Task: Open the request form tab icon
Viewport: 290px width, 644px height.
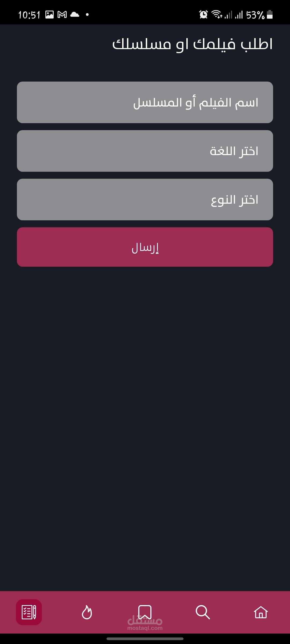Action: 29,612
